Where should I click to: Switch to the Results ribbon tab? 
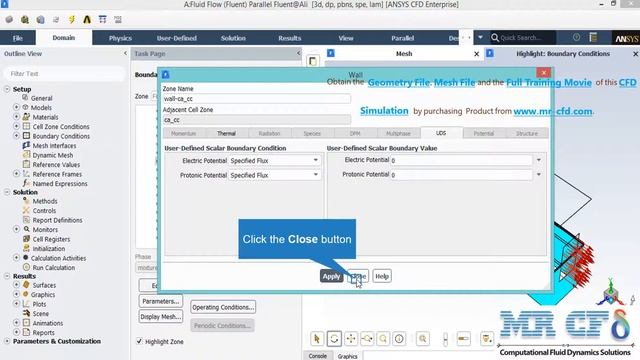(x=289, y=38)
